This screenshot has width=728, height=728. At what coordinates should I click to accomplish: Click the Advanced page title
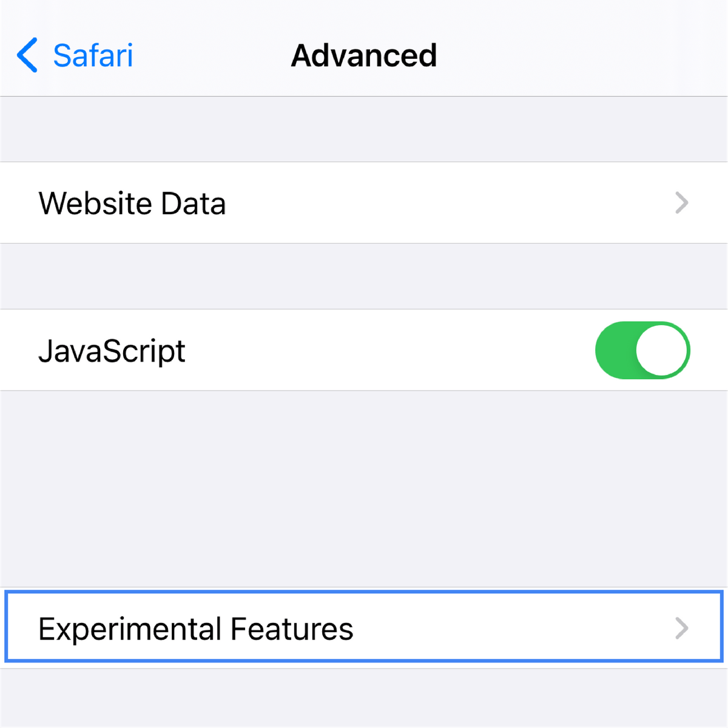(364, 56)
